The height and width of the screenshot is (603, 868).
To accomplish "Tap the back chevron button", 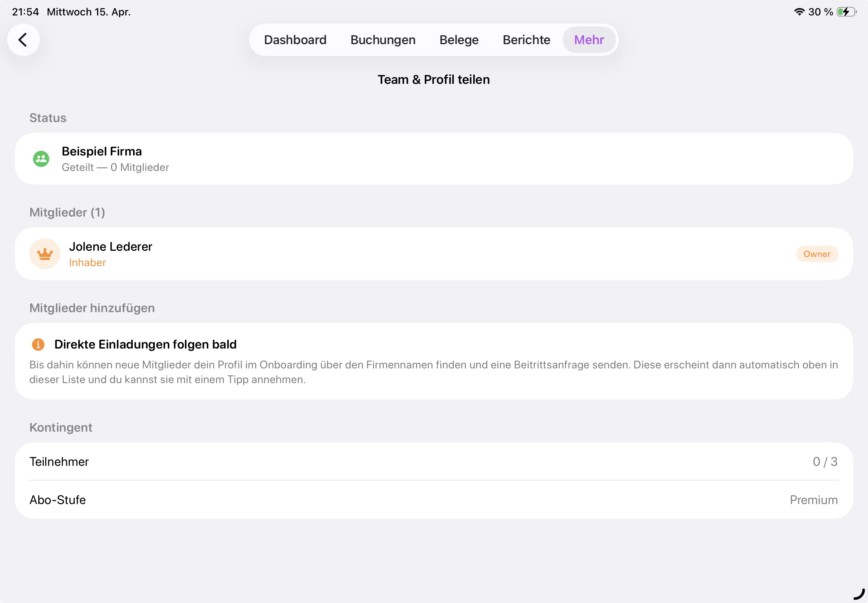I will 24,40.
